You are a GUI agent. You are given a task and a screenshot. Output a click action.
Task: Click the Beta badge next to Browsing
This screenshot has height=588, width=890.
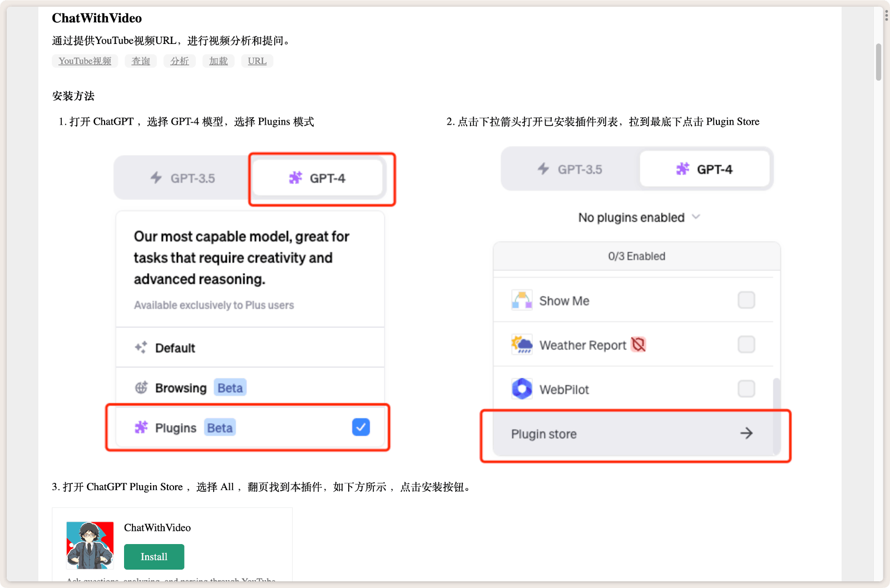(230, 388)
